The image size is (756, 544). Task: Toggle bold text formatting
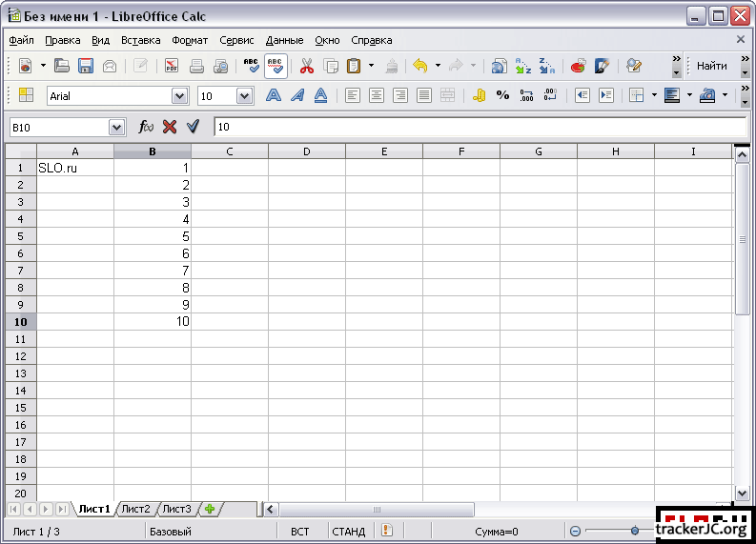click(273, 95)
